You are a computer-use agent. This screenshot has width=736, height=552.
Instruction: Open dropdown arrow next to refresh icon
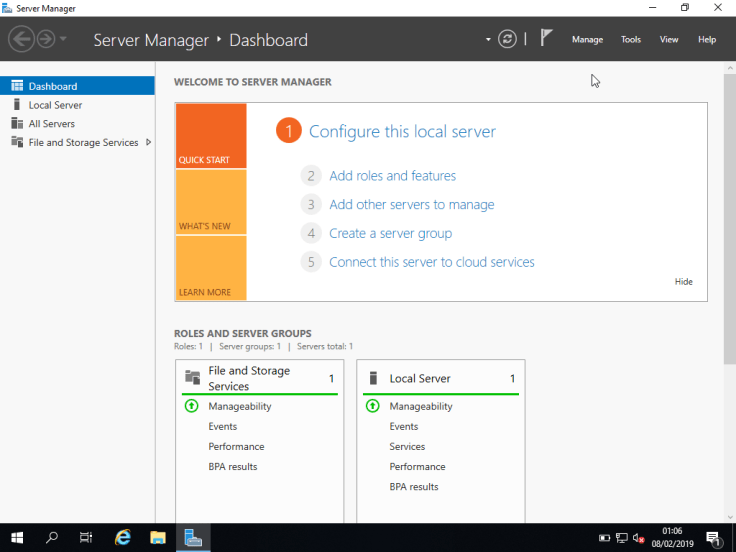click(488, 40)
